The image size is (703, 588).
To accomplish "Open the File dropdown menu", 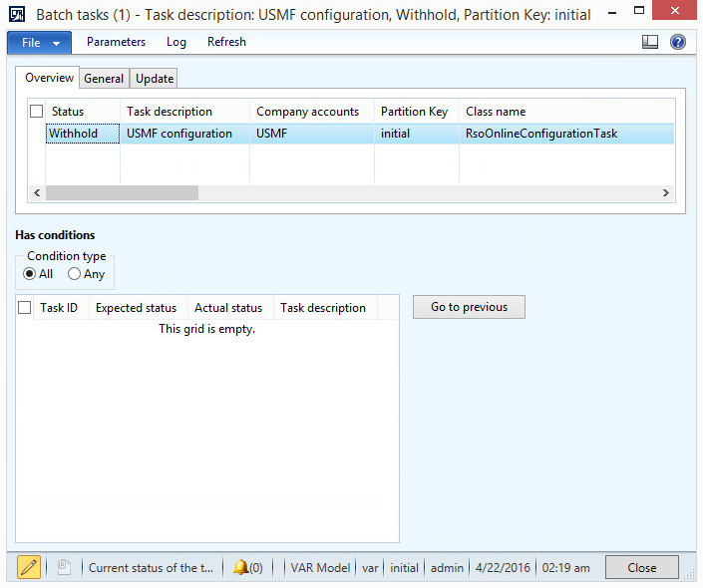I will point(39,42).
